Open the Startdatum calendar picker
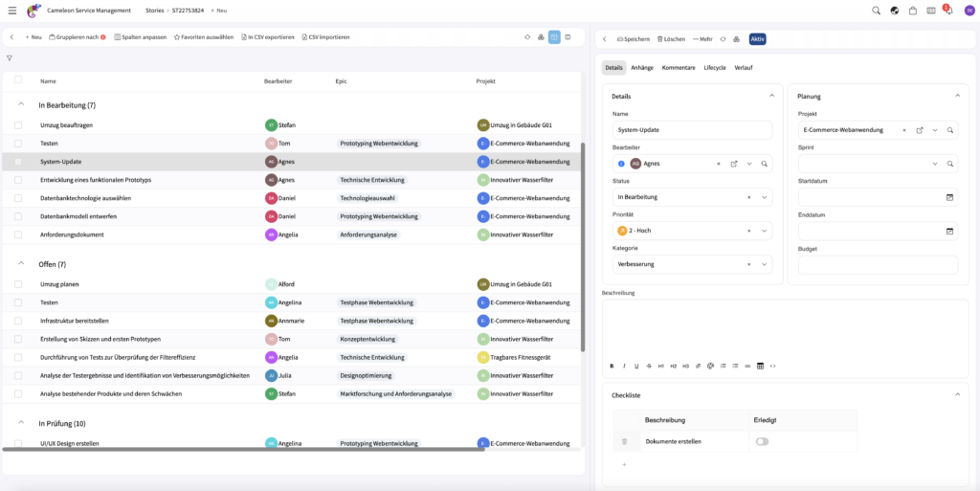 point(949,197)
